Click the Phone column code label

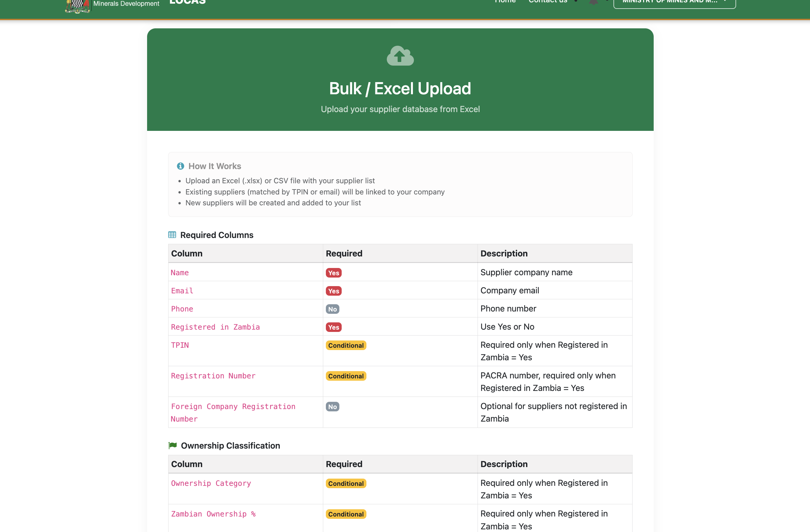182,309
